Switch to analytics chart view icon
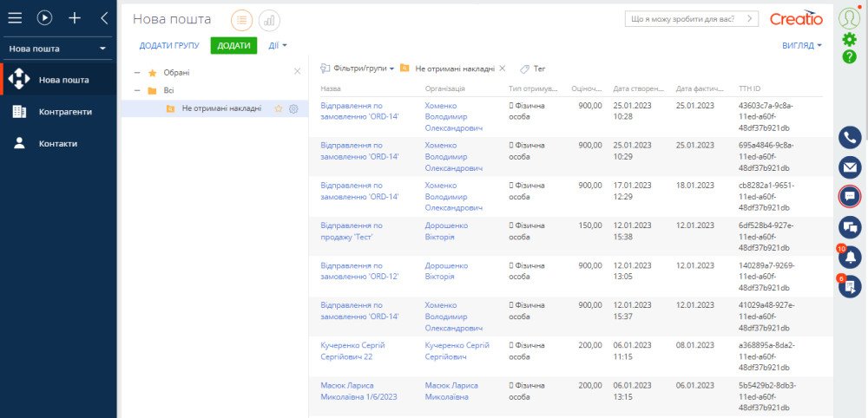Image resolution: width=868 pixels, height=418 pixels. coord(269,21)
